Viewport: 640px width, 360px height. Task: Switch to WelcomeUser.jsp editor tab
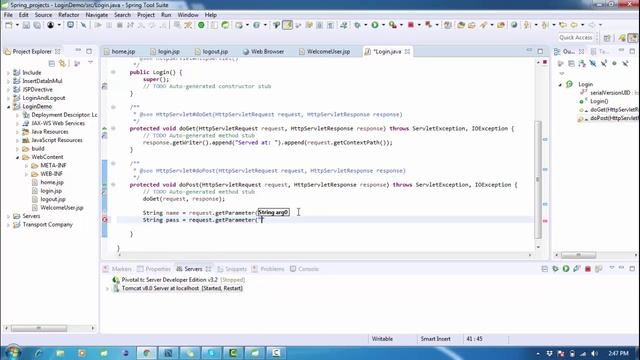pyautogui.click(x=324, y=51)
